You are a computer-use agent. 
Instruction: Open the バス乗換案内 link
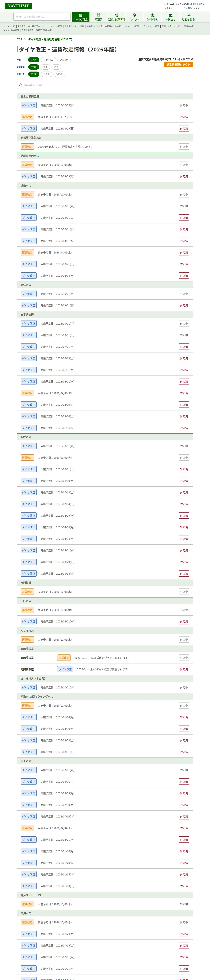pyautogui.click(x=34, y=26)
